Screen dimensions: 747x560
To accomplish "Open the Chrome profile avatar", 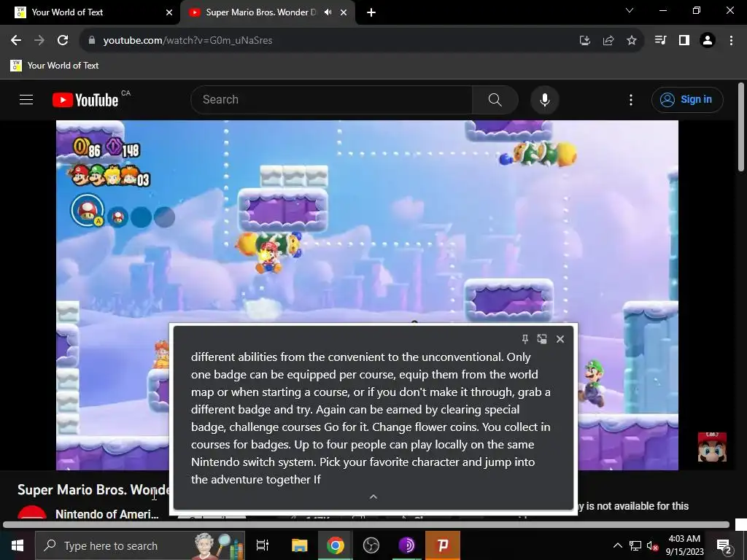I will [x=708, y=41].
